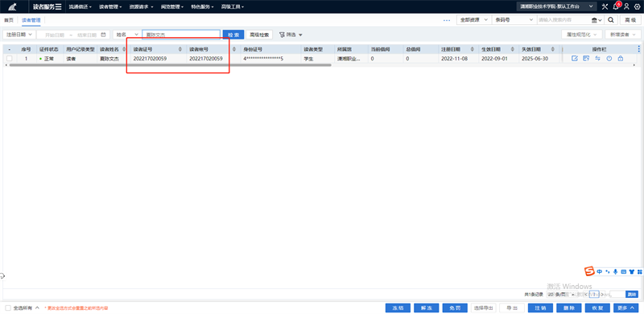Toggle the 全选所有 checkbox
The image size is (644, 314).
point(8,308)
